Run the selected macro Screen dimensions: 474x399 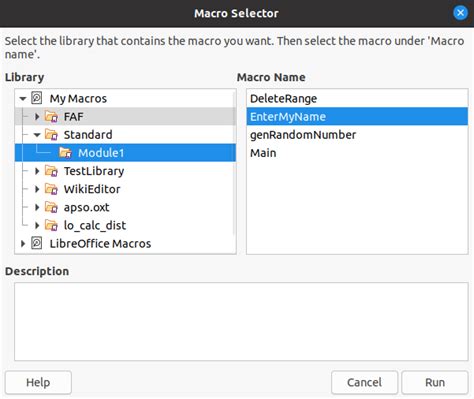coord(435,382)
